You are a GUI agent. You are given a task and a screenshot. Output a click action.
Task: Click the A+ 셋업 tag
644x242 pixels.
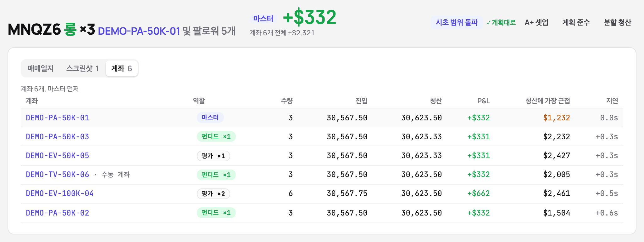[x=536, y=22]
